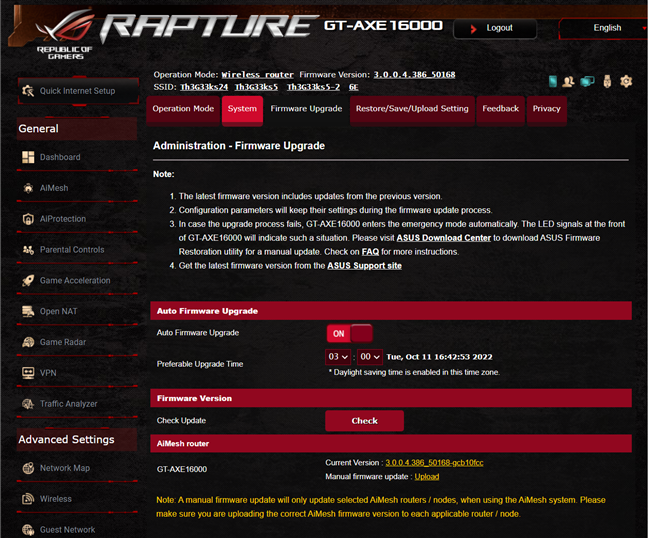The image size is (648, 538).
Task: Click the Wireless sidebar icon
Action: coord(28,499)
